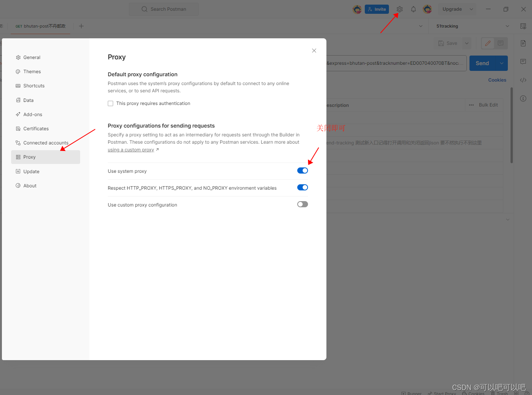
Task: Click the user avatar beside Upgrade
Action: click(x=427, y=9)
